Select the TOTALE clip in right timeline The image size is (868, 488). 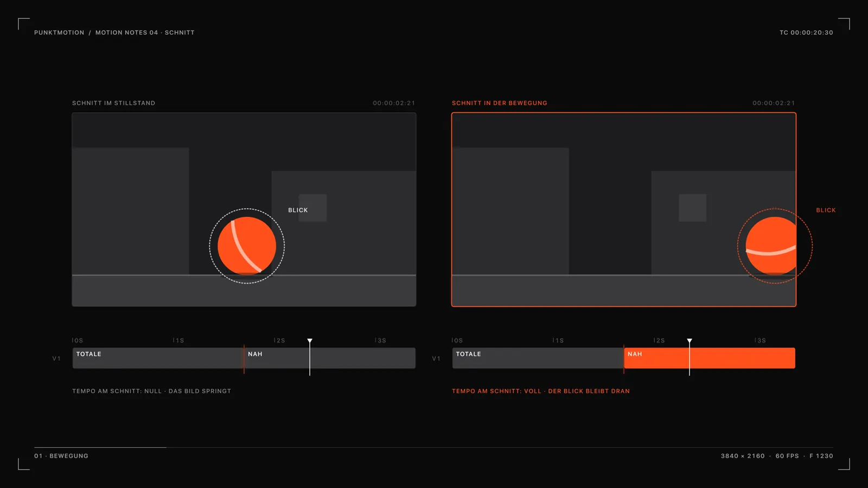point(538,358)
